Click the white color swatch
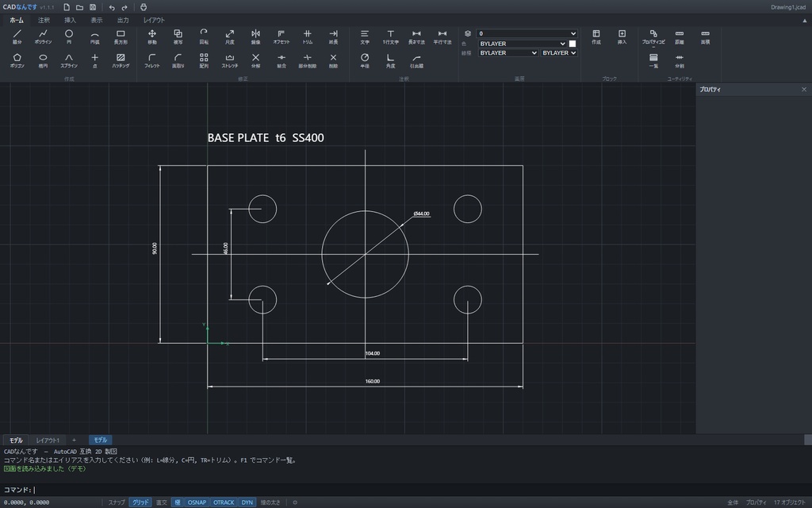The width and height of the screenshot is (812, 508). (x=573, y=44)
